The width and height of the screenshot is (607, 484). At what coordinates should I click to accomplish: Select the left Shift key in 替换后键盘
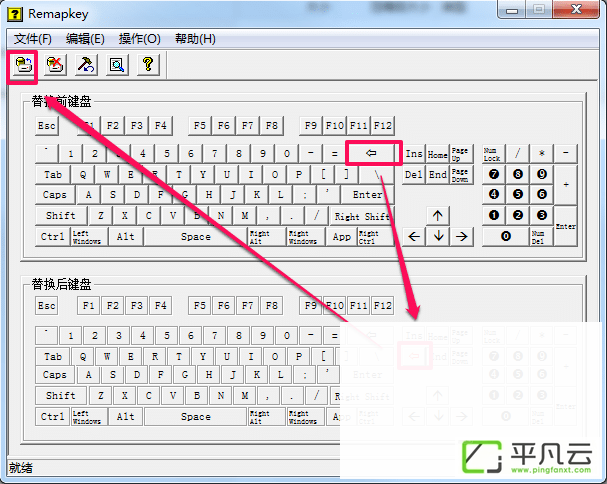(61, 396)
